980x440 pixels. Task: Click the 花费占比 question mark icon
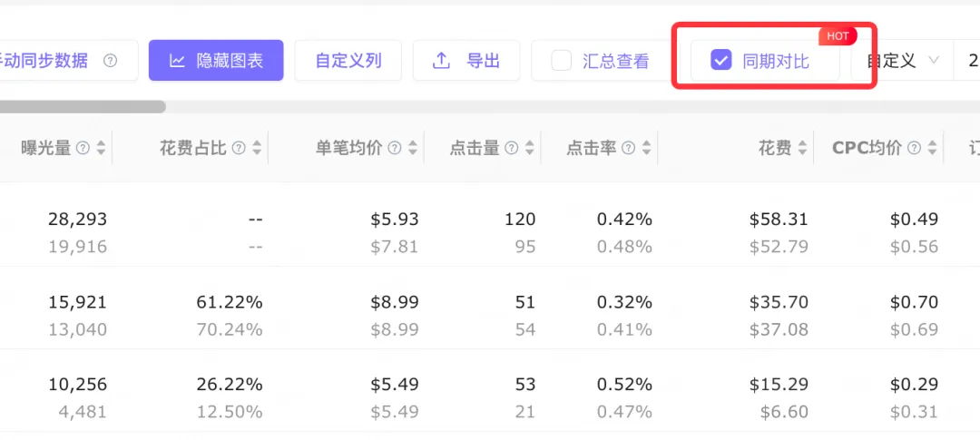pyautogui.click(x=240, y=148)
